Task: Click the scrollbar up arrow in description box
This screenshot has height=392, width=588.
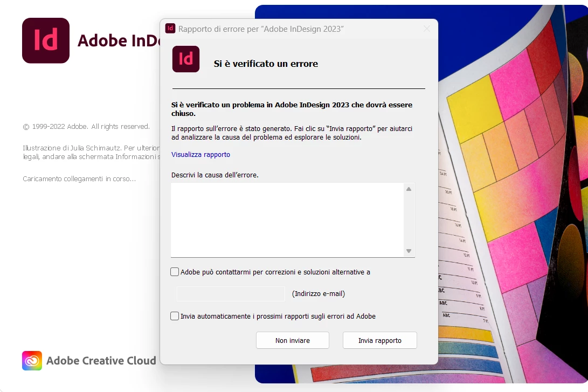Action: coord(409,189)
